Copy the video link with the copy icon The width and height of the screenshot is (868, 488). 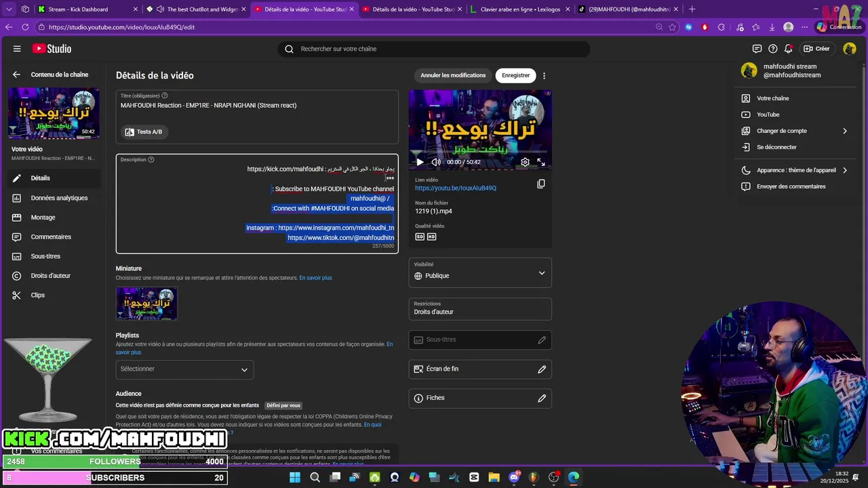pyautogui.click(x=541, y=184)
